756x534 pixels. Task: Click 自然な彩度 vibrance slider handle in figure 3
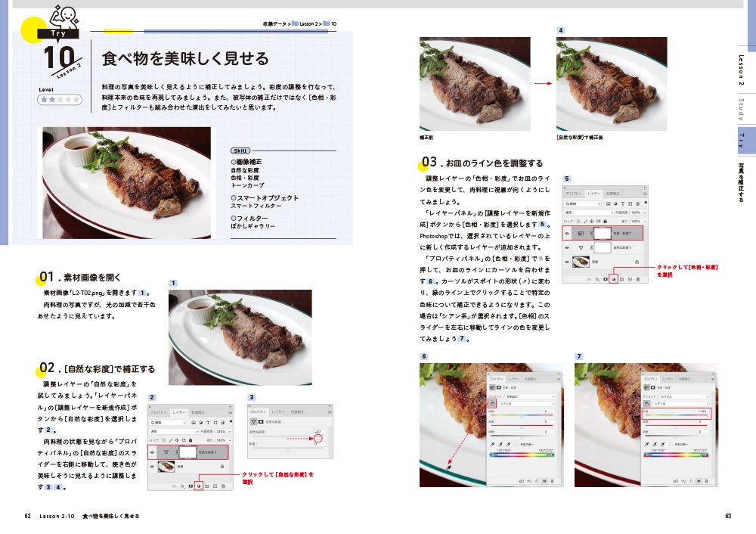tap(318, 438)
